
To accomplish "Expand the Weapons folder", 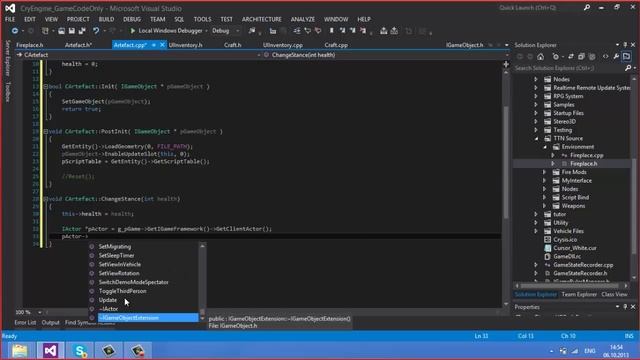I will pos(544,206).
